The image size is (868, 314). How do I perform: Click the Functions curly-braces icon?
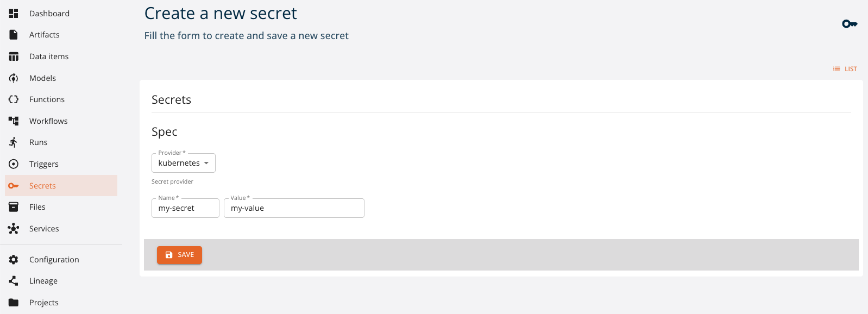click(x=14, y=99)
